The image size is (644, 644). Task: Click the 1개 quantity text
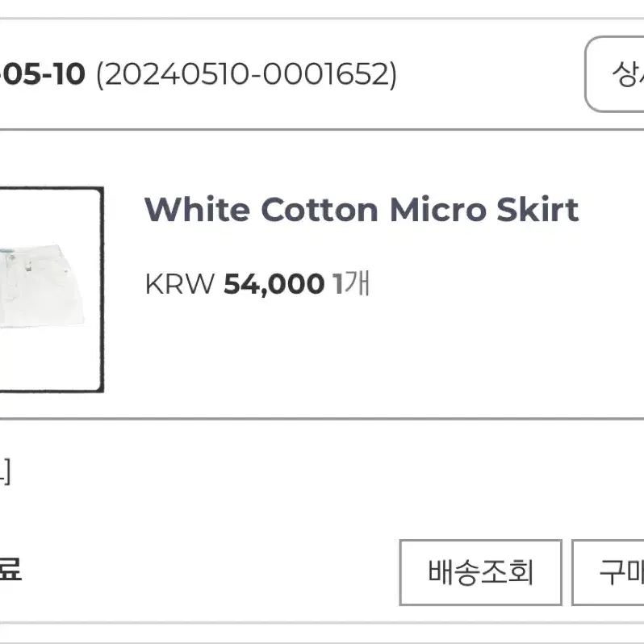click(352, 283)
